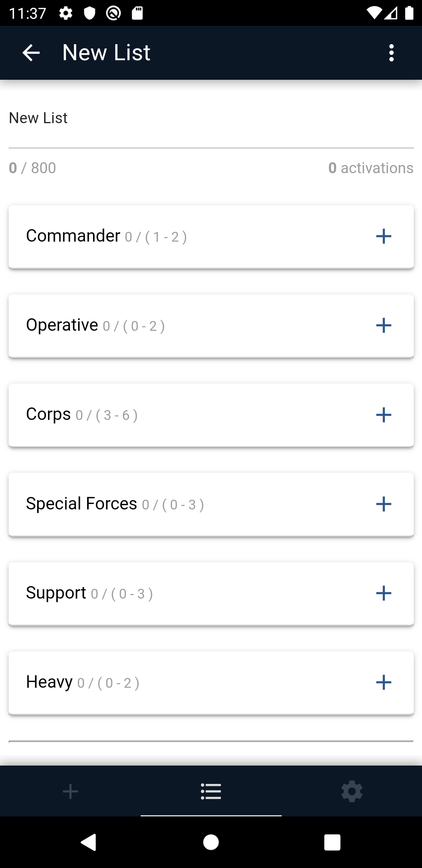Add an Operative unit with plus icon
The width and height of the screenshot is (422, 868).
pyautogui.click(x=383, y=325)
